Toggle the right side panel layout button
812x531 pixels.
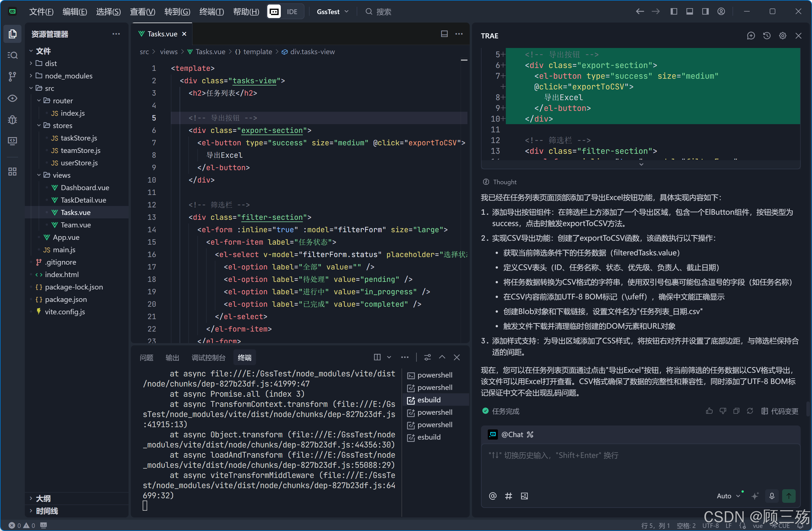tap(705, 12)
